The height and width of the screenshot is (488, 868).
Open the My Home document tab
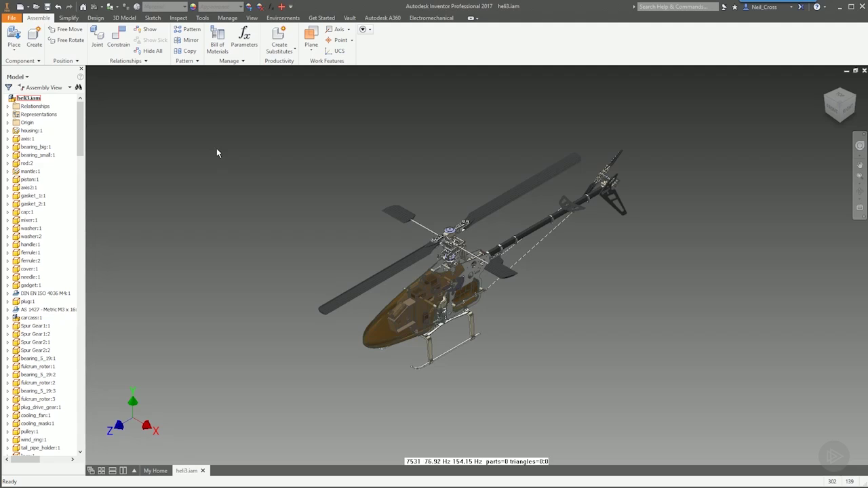tap(155, 470)
